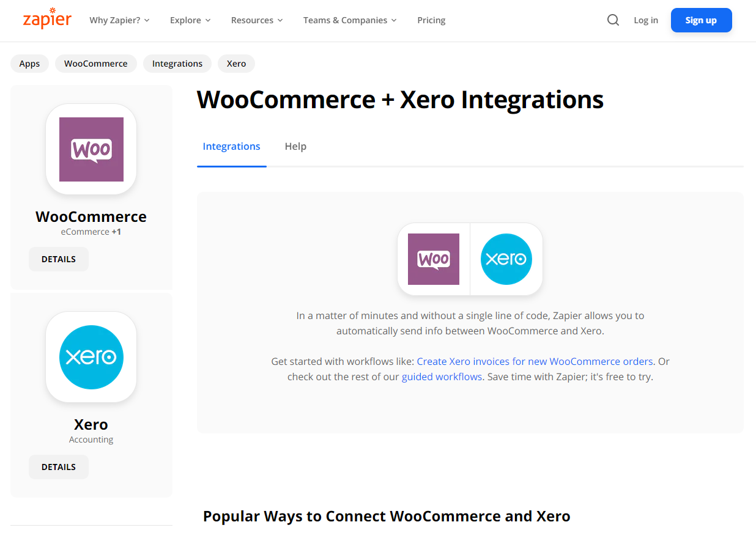Open Create Xero invoices workflow link

point(535,361)
